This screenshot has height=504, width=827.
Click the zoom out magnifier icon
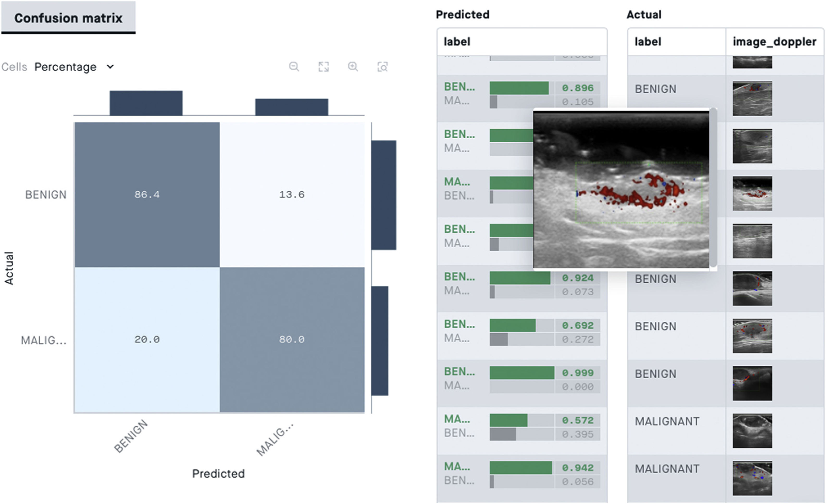294,66
